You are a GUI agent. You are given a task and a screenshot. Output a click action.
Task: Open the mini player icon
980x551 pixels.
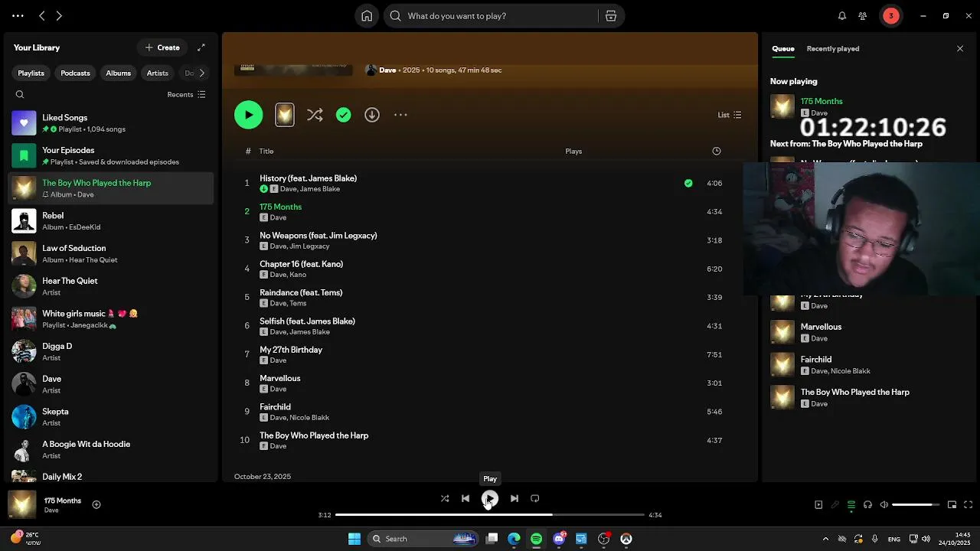coord(952,504)
